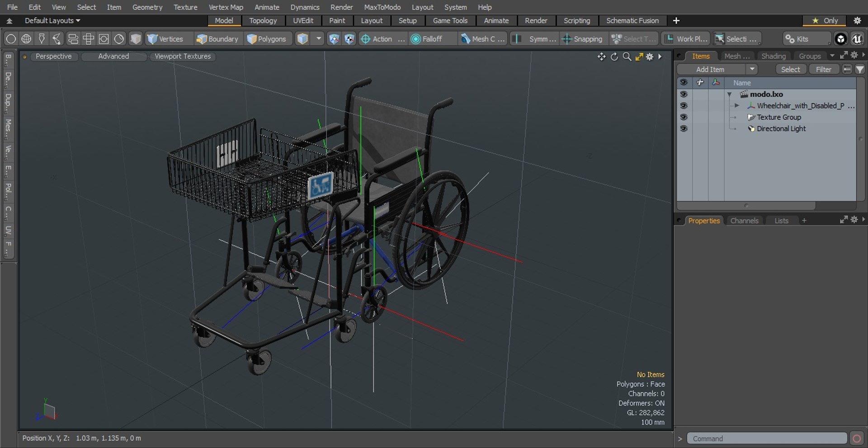Toggle the Symmetry button
This screenshot has height=448, width=868.
[x=534, y=39]
